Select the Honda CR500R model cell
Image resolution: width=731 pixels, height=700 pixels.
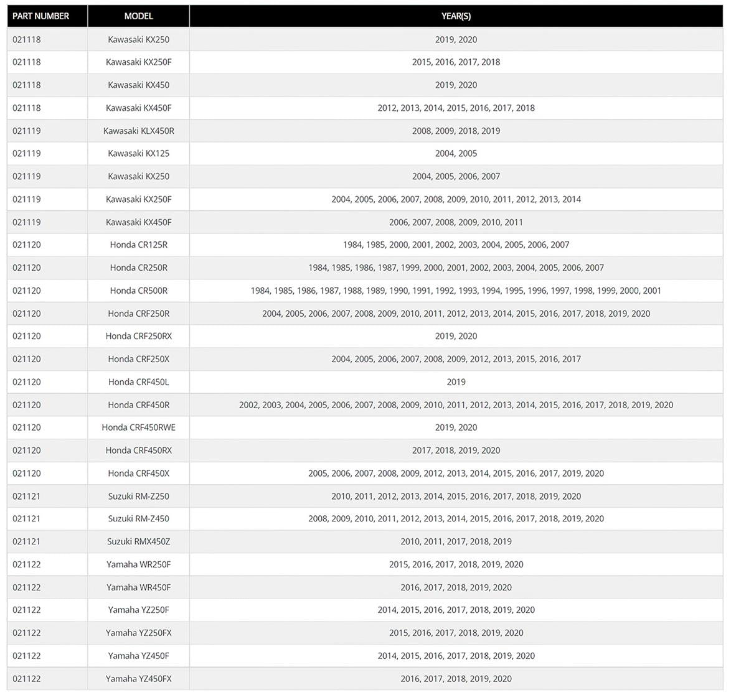tap(138, 291)
